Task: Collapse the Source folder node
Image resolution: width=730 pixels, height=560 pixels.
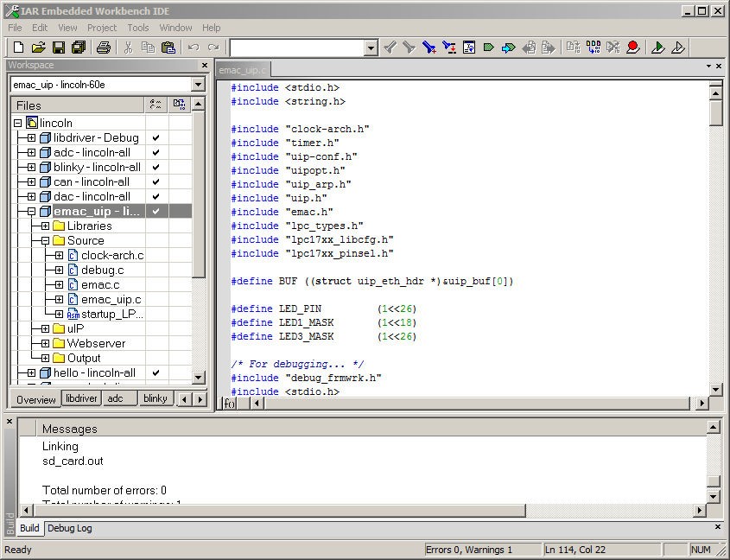Action: 45,240
